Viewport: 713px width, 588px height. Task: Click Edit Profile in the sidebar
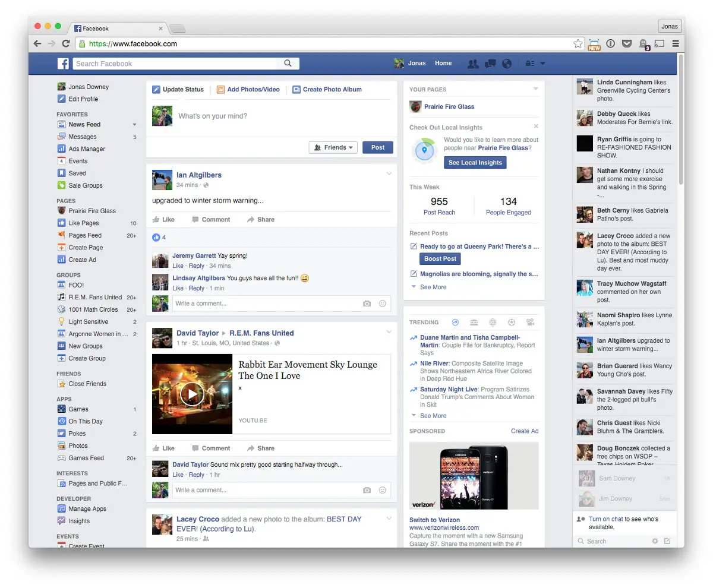83,99
